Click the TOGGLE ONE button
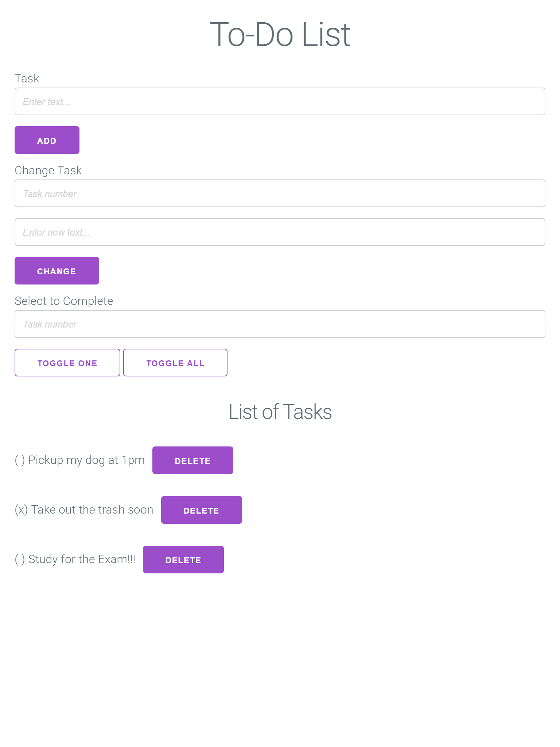 [67, 362]
